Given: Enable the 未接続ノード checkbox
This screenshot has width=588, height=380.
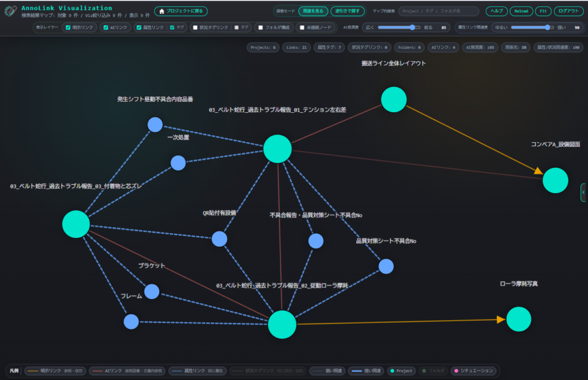Looking at the screenshot, I should tap(302, 28).
